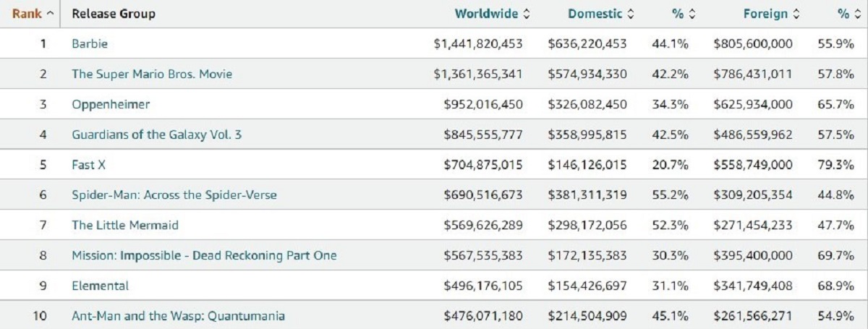Open the Barbie release page
Viewport: 868px width, 329px height.
pyautogui.click(x=90, y=43)
